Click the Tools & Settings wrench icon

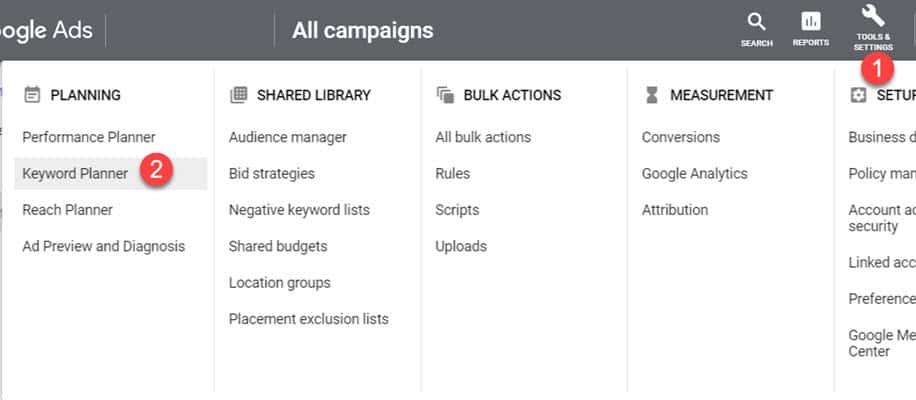[x=873, y=15]
